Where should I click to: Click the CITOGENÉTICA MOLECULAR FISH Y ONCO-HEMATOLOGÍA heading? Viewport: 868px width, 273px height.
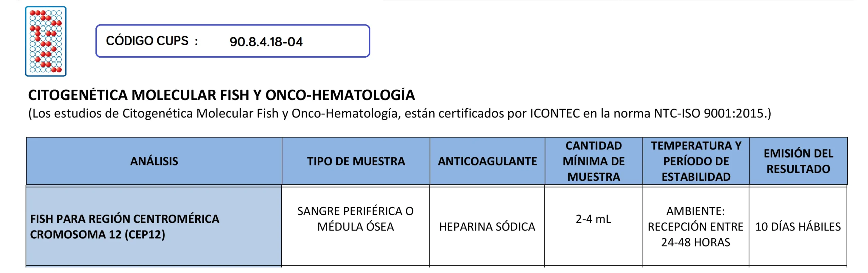[x=221, y=95]
